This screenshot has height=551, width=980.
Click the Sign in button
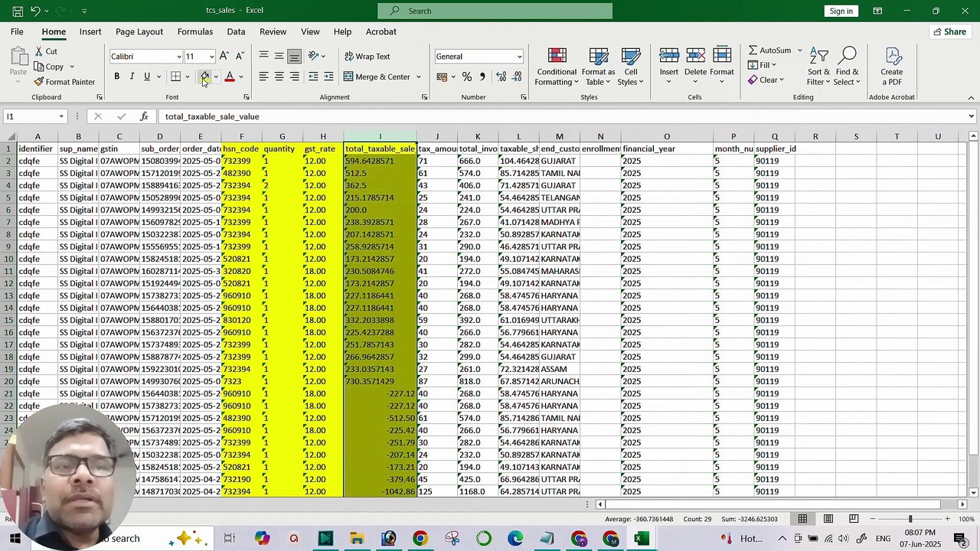841,11
